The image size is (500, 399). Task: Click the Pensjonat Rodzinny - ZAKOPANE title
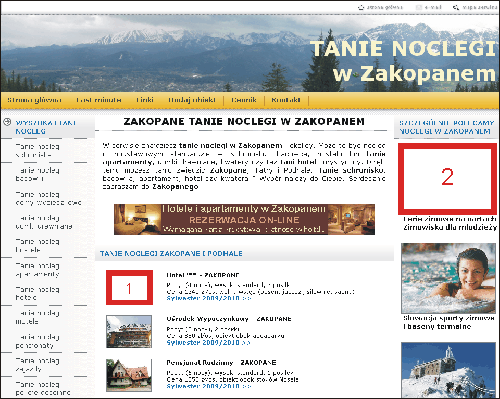point(221,362)
